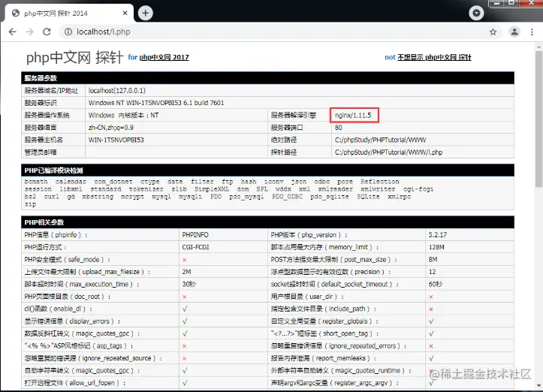Bookmark this page with the star icon
This screenshot has height=392, width=543.
493,32
